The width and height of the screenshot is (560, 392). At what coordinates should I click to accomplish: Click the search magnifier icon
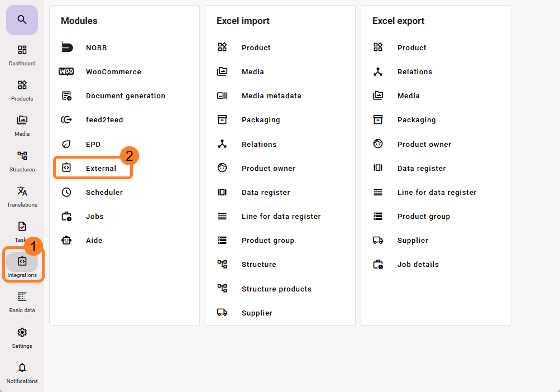click(22, 20)
